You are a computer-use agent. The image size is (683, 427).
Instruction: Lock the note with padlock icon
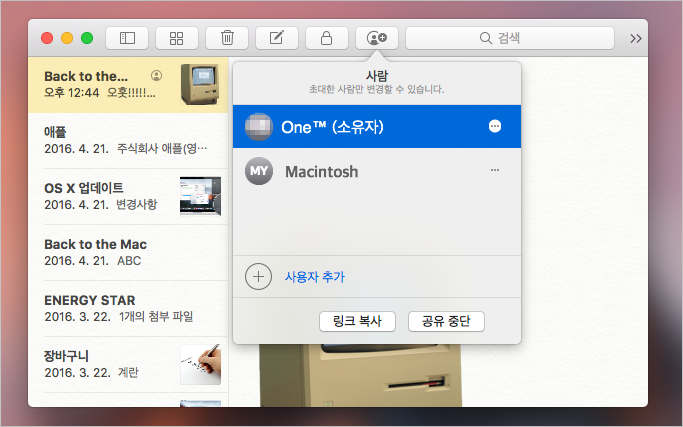327,38
